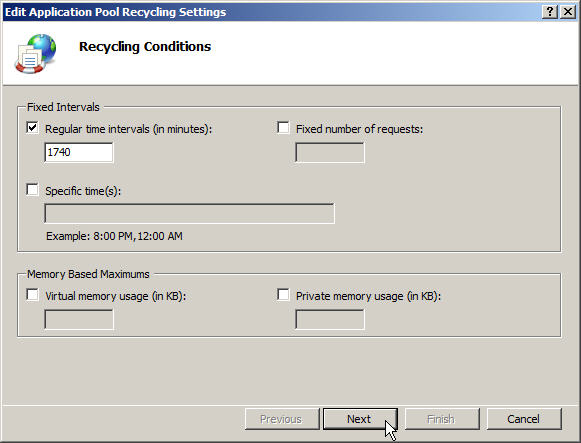Enable Specific time(s) checkbox
The height and width of the screenshot is (443, 581).
pos(32,190)
